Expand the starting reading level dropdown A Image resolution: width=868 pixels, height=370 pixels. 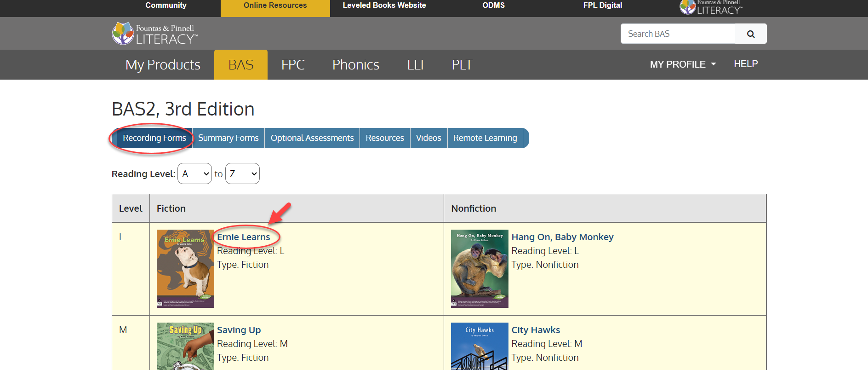(x=195, y=174)
